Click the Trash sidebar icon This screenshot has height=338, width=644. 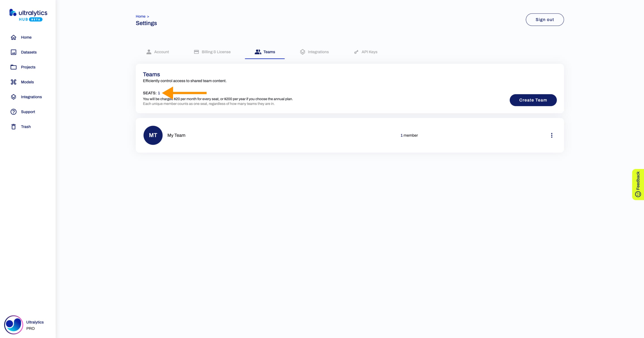coord(14,127)
